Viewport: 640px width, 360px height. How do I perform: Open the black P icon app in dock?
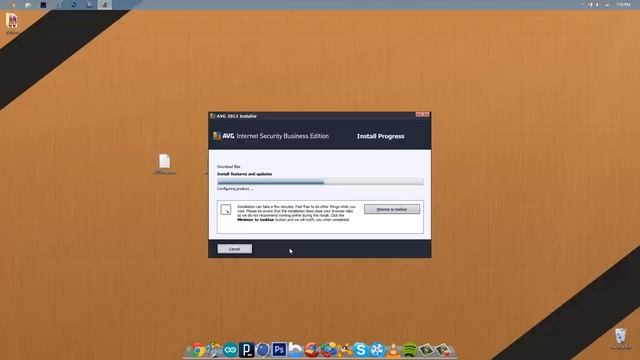pyautogui.click(x=247, y=350)
